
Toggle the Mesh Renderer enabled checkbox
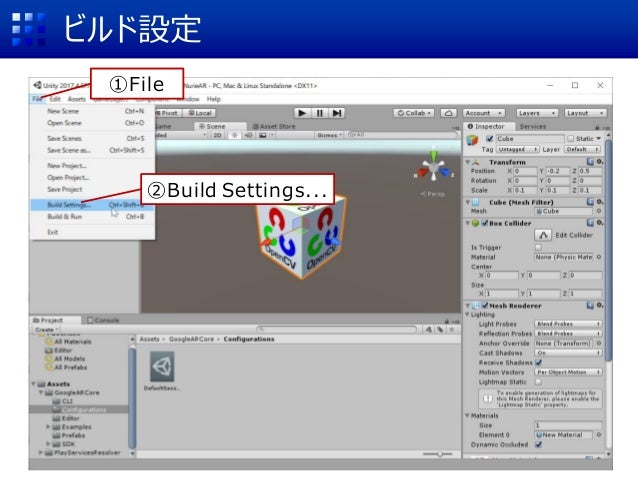[485, 305]
